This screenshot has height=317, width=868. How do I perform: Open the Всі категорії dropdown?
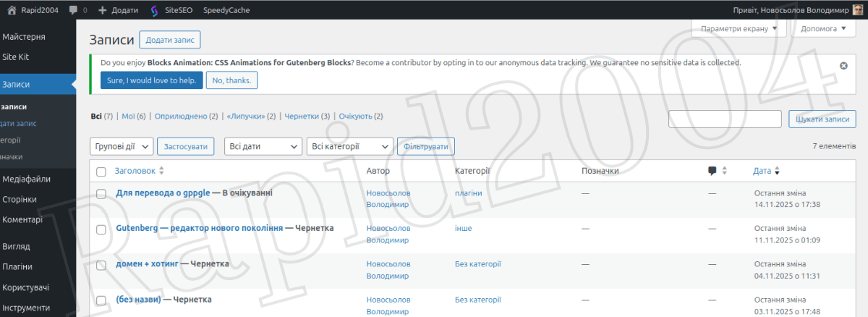[x=349, y=146]
